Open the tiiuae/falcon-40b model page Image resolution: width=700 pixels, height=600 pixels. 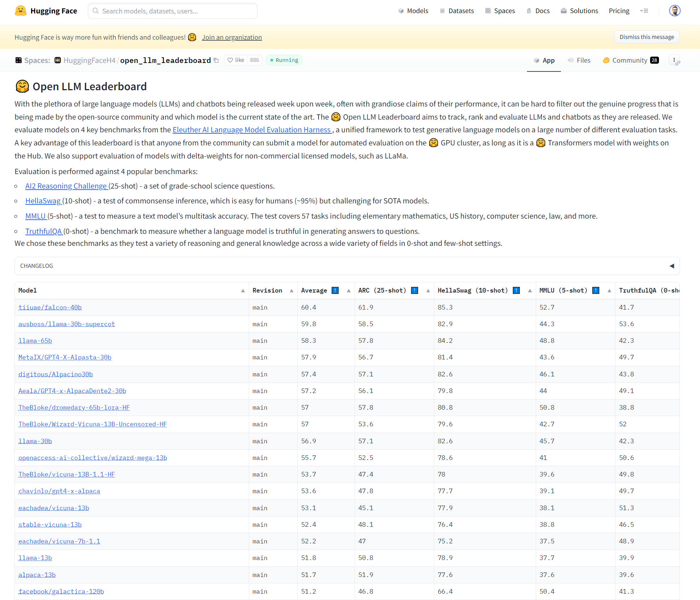point(50,307)
